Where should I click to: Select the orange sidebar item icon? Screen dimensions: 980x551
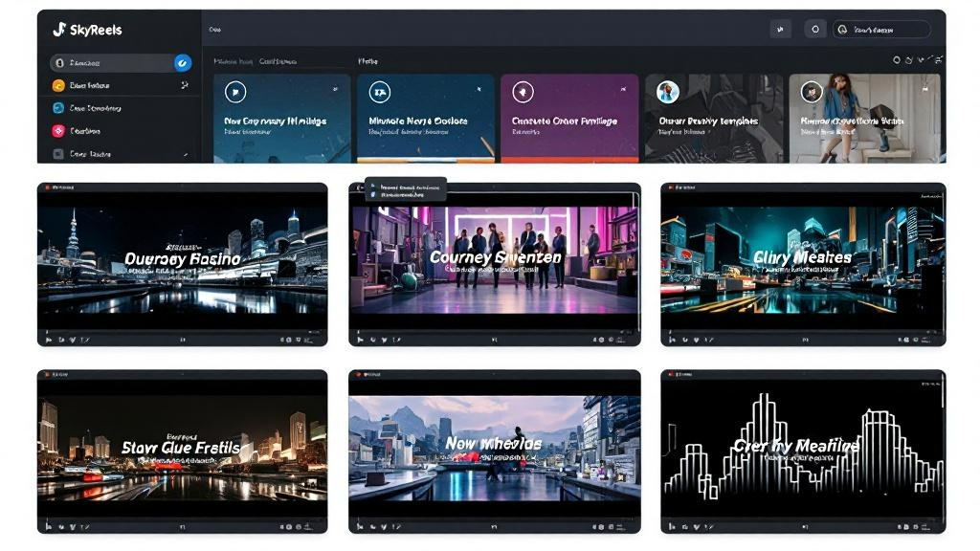[x=59, y=85]
